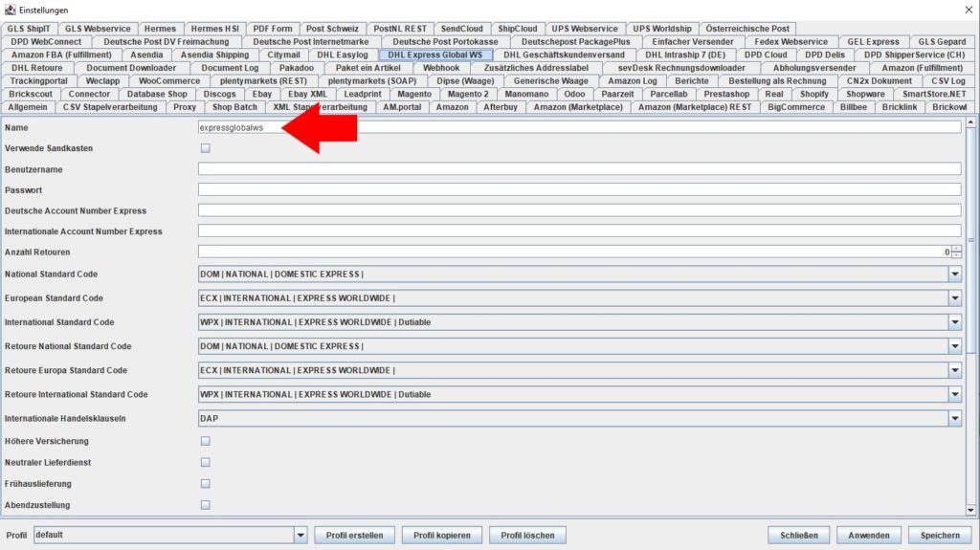Screen dimensions: 980x550
Task: Open the WooCommerce tab
Action: click(169, 81)
